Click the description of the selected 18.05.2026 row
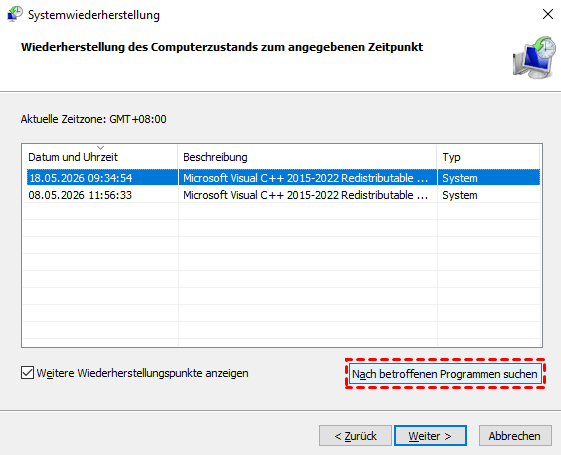Image resolution: width=561 pixels, height=455 pixels. click(x=306, y=178)
